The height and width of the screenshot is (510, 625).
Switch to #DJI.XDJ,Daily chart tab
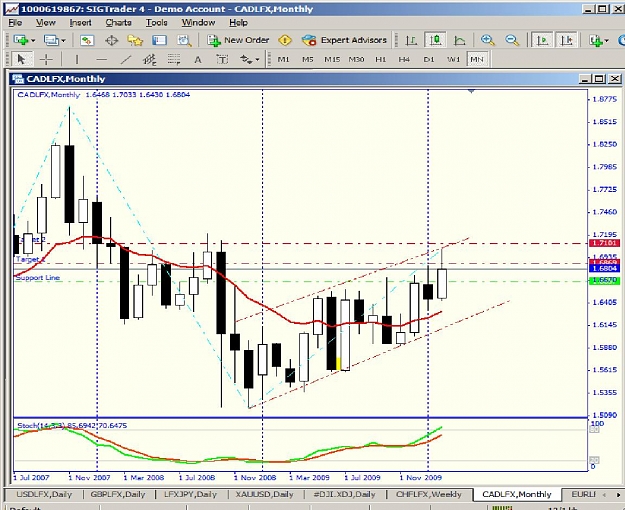[344, 494]
